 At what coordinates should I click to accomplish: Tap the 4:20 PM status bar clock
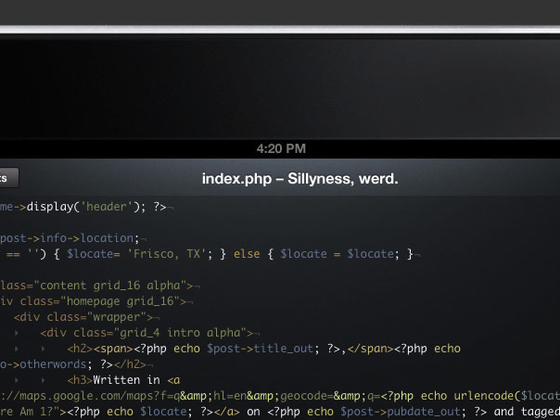pos(281,149)
